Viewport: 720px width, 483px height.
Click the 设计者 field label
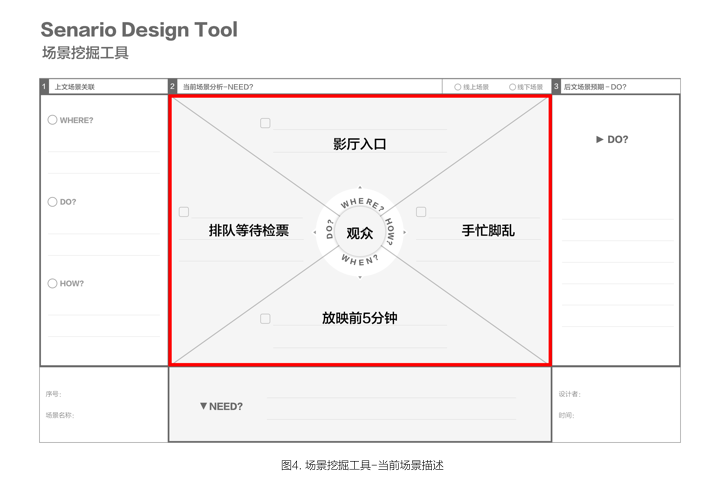click(x=570, y=394)
